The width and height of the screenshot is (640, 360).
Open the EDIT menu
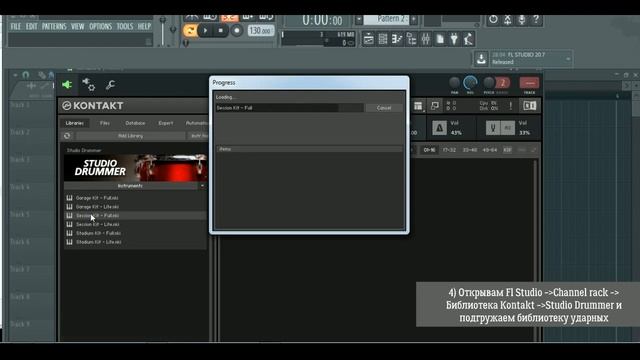[x=31, y=27]
